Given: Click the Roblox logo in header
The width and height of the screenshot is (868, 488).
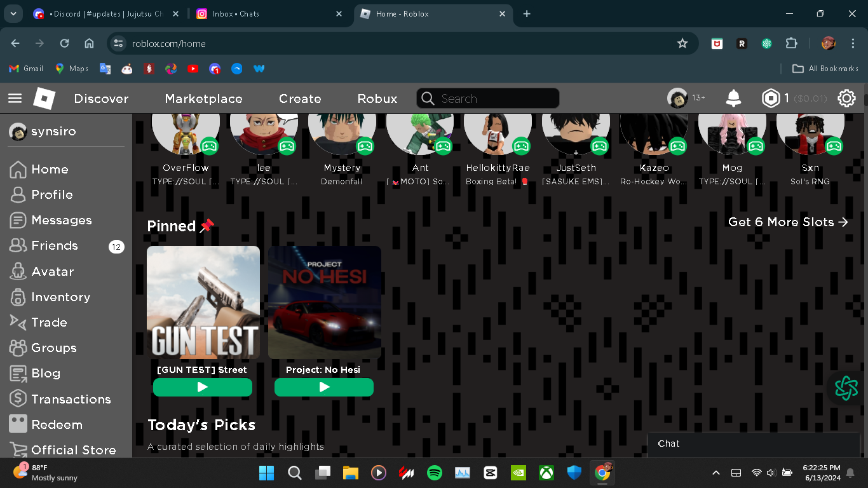Looking at the screenshot, I should [x=44, y=98].
